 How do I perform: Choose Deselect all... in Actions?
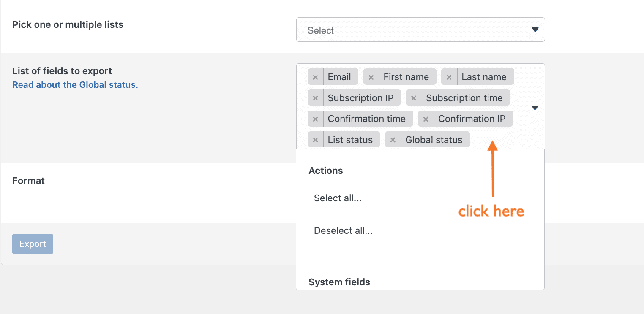(x=343, y=231)
